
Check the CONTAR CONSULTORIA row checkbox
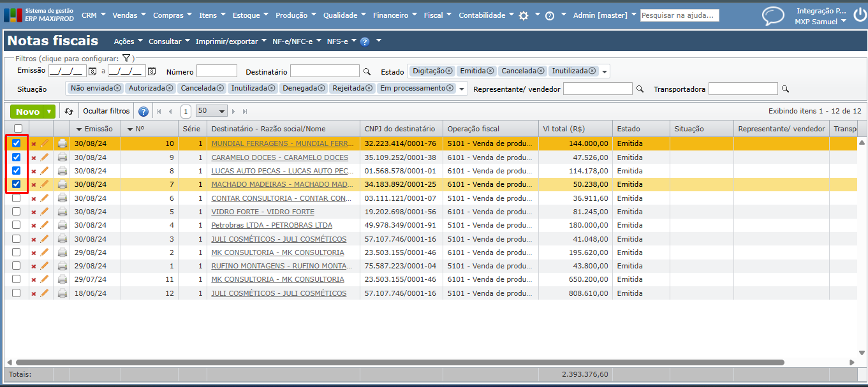[17, 198]
